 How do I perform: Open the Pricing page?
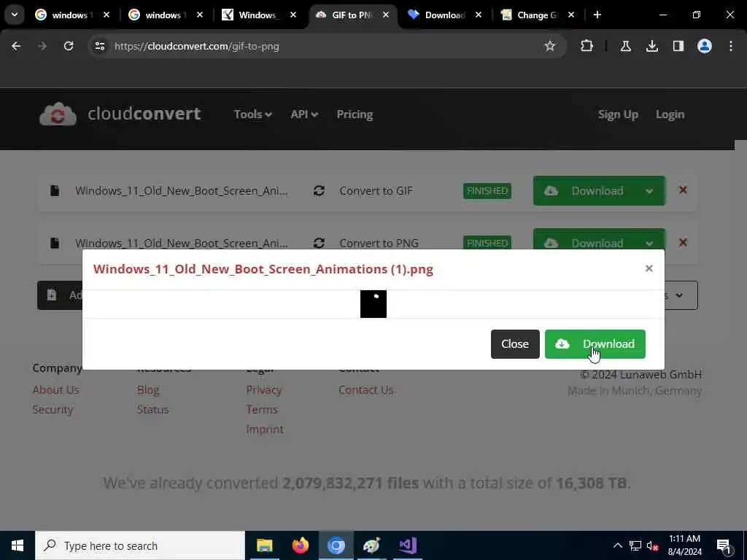pos(355,114)
